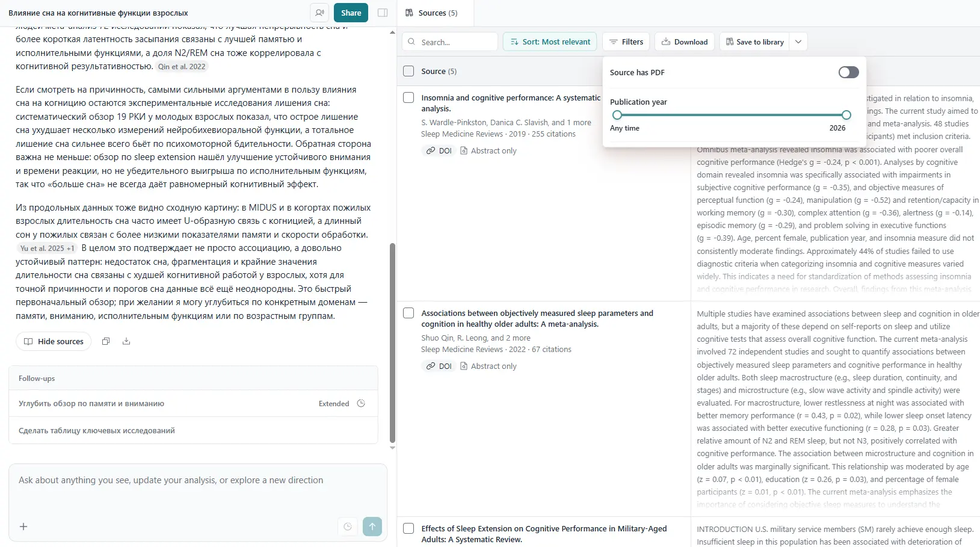Image resolution: width=980 pixels, height=547 pixels.
Task: Open Insomnia and cognitive performance paper title
Action: pos(511,103)
